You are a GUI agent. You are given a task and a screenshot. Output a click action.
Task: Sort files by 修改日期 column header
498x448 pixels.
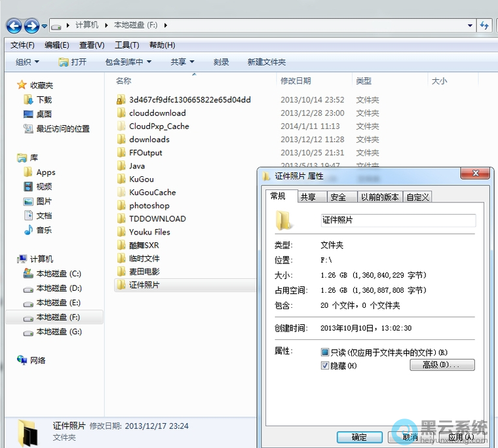pos(296,81)
